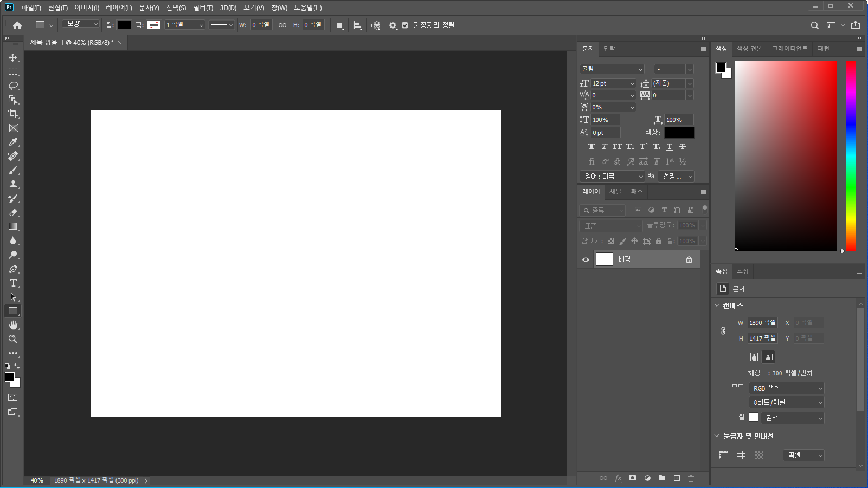Click the text 색상 black swatch
Image resolution: width=868 pixels, height=488 pixels.
click(679, 133)
